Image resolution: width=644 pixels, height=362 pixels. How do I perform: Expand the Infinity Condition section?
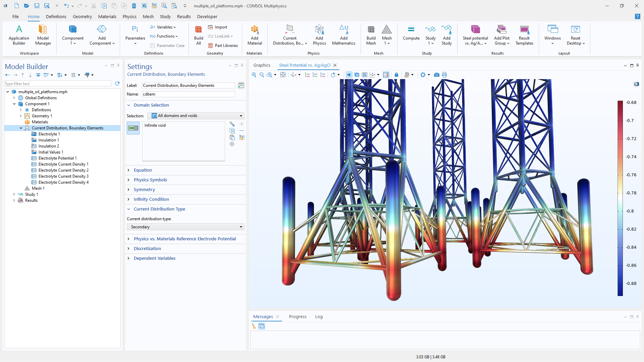point(151,199)
